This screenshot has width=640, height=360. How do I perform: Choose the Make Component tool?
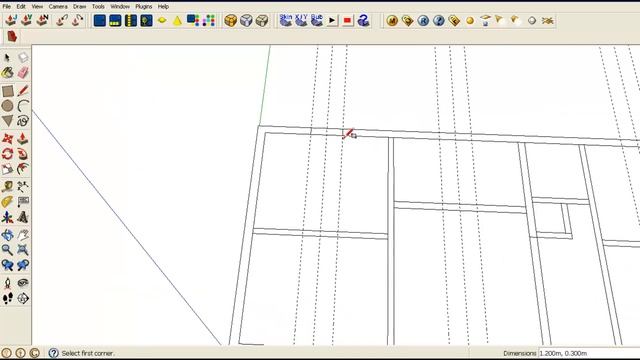tap(23, 58)
